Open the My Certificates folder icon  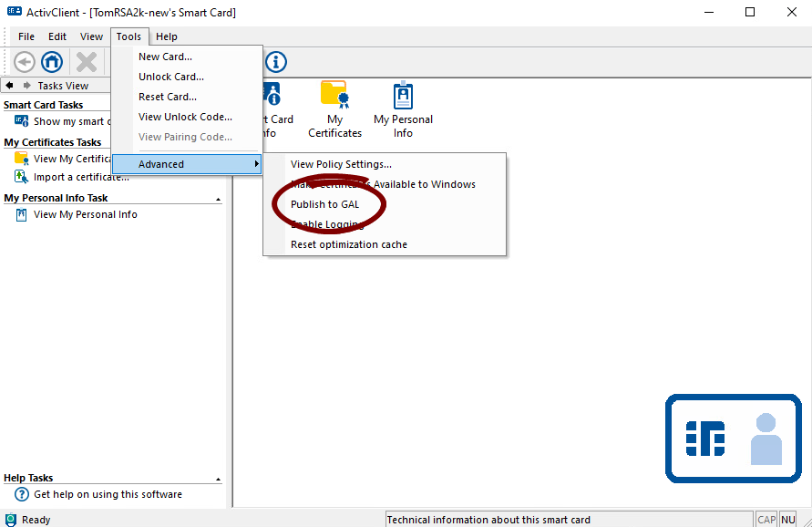334,95
